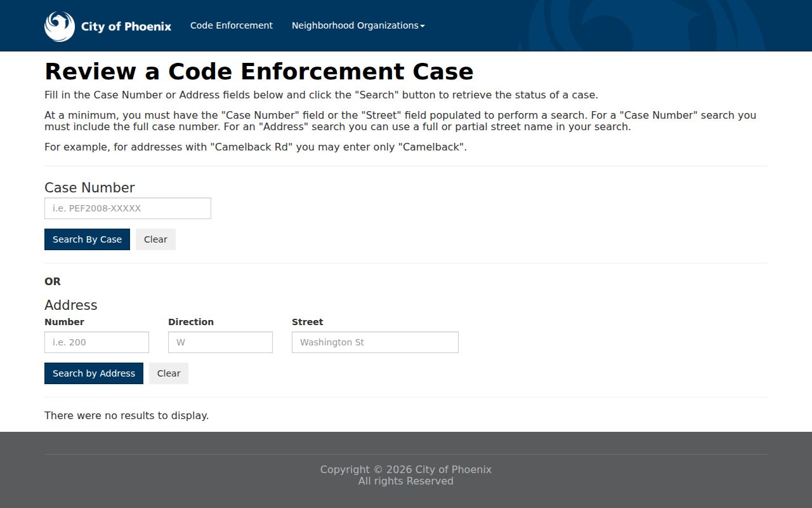Click the "Review a Code Enforcement Case" heading
812x508 pixels.
click(259, 71)
